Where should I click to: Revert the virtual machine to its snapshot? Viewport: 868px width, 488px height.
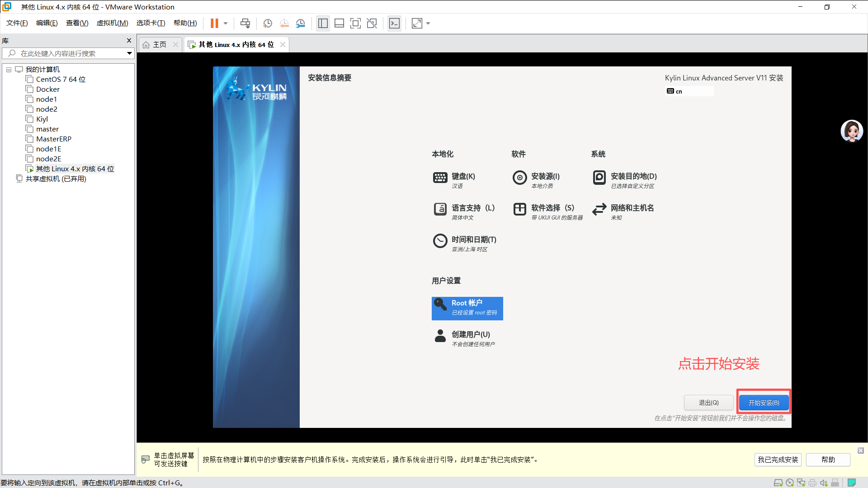[284, 23]
